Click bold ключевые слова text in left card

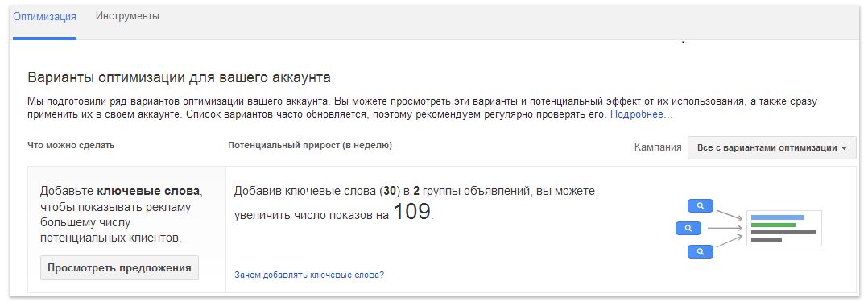[x=148, y=192]
